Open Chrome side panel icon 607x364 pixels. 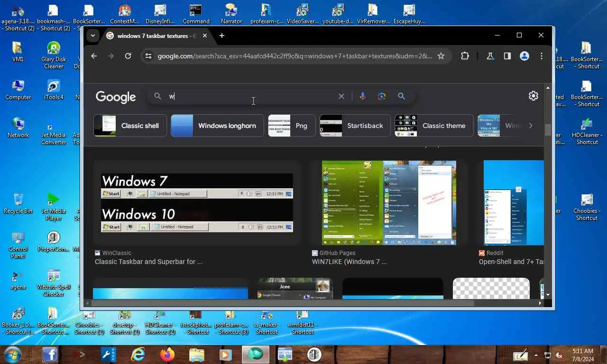point(507,56)
